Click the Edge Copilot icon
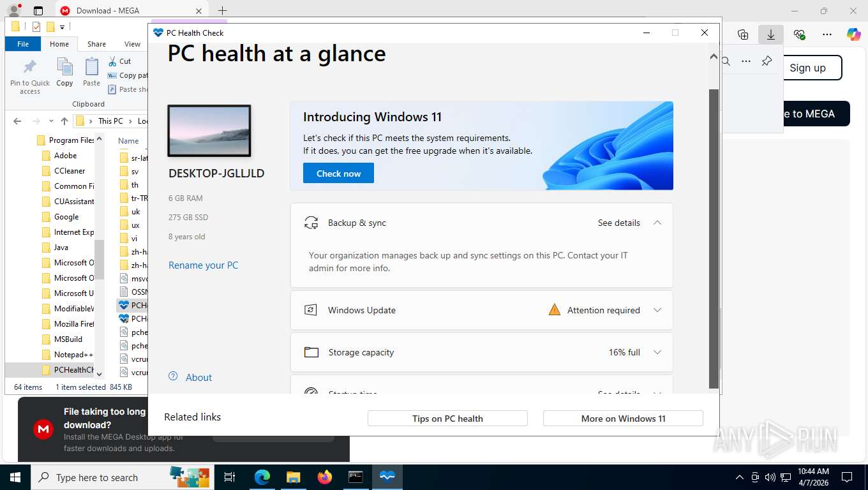The image size is (868, 490). [x=853, y=34]
